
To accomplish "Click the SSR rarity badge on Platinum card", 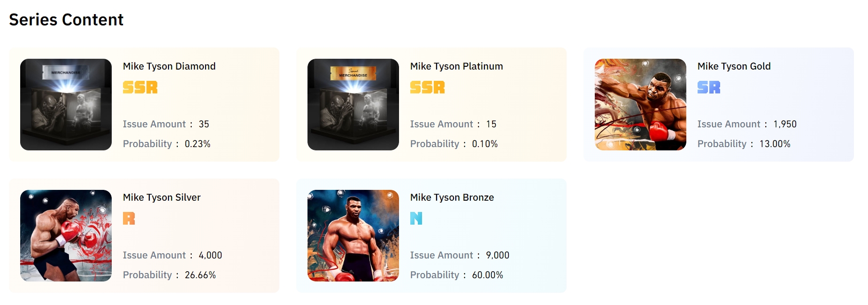I will (x=427, y=87).
